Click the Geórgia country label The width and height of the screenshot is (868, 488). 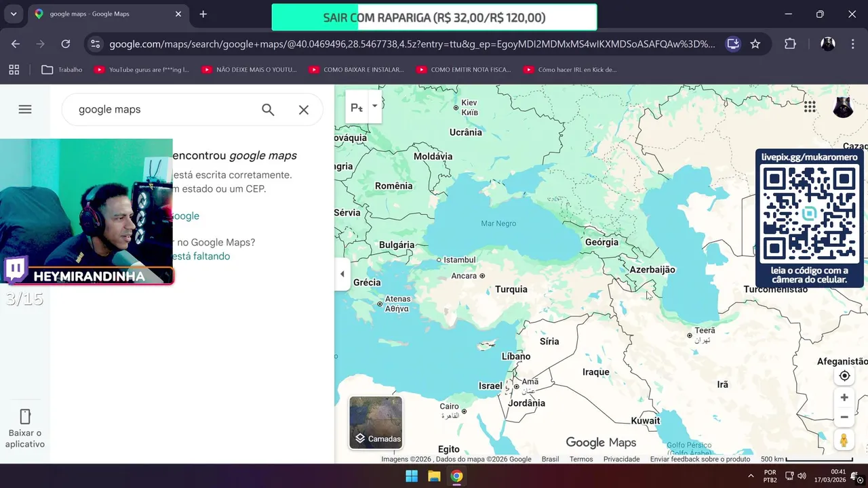coord(601,242)
